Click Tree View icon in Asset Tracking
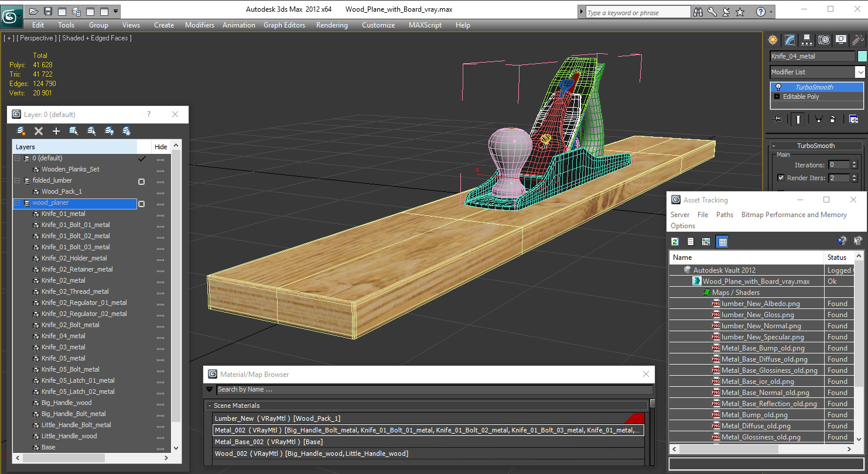The width and height of the screenshot is (868, 474). [x=706, y=242]
